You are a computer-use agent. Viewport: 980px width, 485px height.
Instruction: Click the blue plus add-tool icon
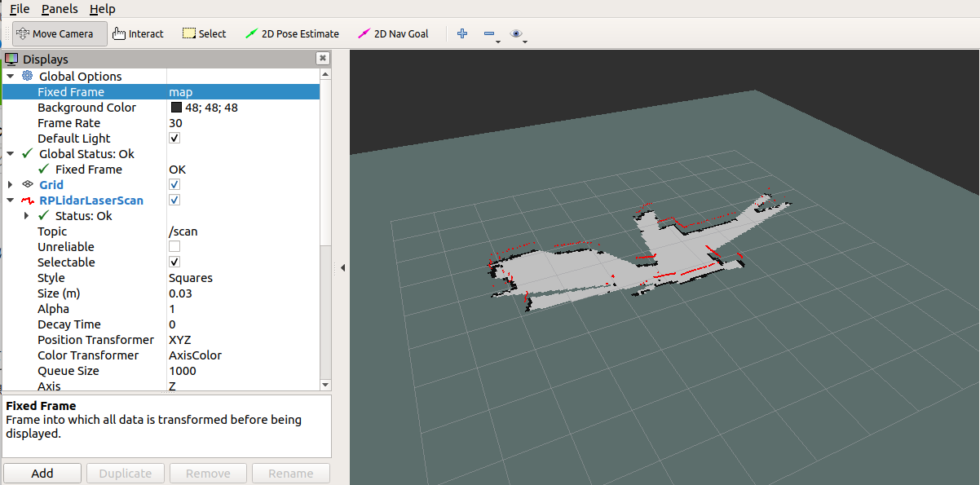(462, 33)
